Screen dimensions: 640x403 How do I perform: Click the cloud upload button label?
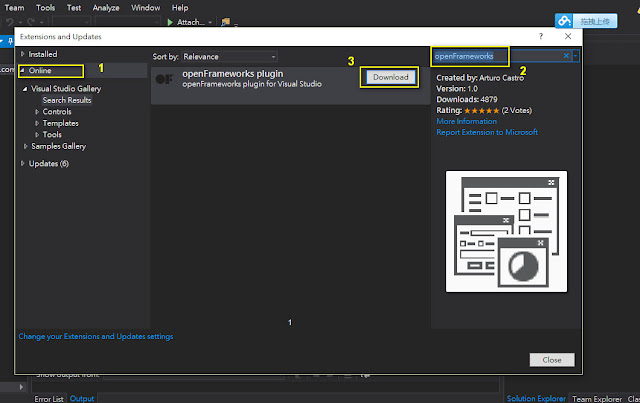coord(595,21)
